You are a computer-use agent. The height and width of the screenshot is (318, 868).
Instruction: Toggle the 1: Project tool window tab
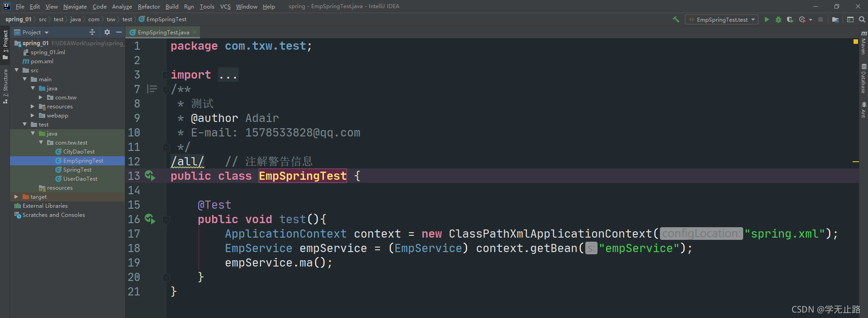click(x=5, y=44)
